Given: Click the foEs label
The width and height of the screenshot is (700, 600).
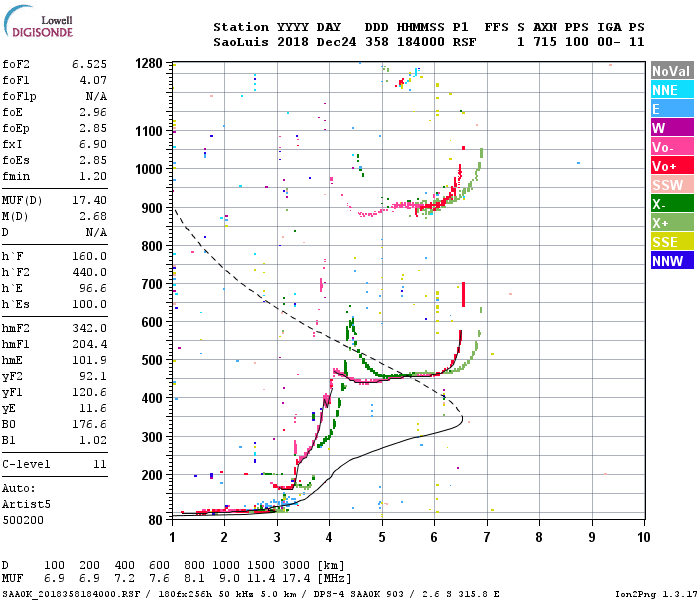Looking at the screenshot, I should click(x=16, y=160).
